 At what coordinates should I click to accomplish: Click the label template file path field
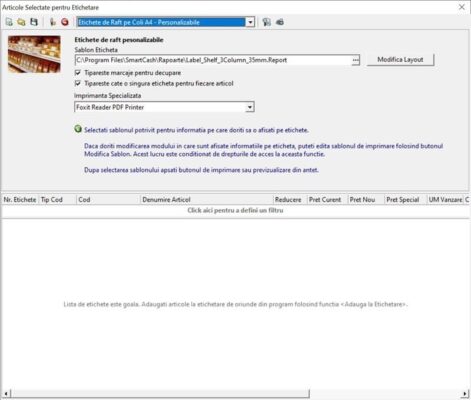pos(213,60)
